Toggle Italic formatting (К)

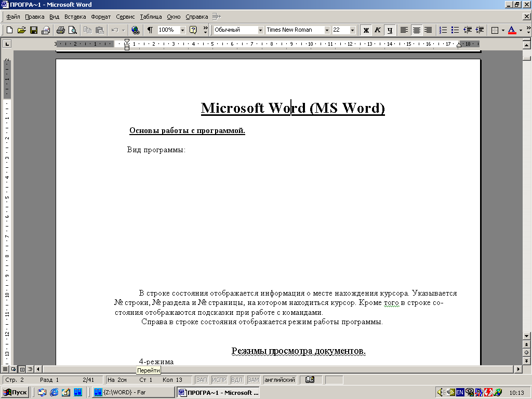378,30
